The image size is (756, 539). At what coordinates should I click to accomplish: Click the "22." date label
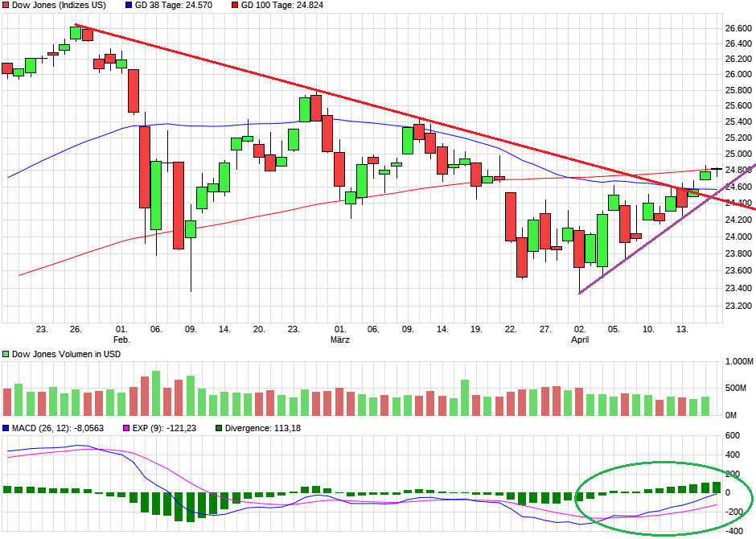click(x=511, y=329)
